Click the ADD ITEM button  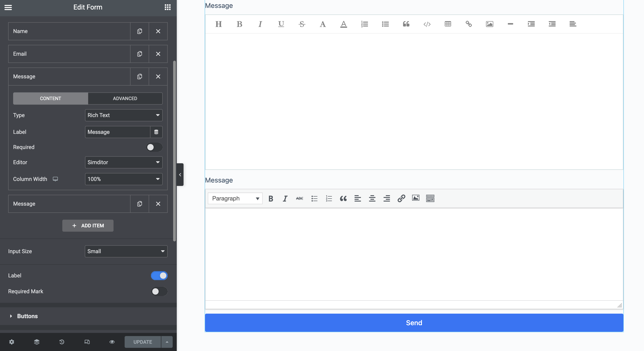88,226
